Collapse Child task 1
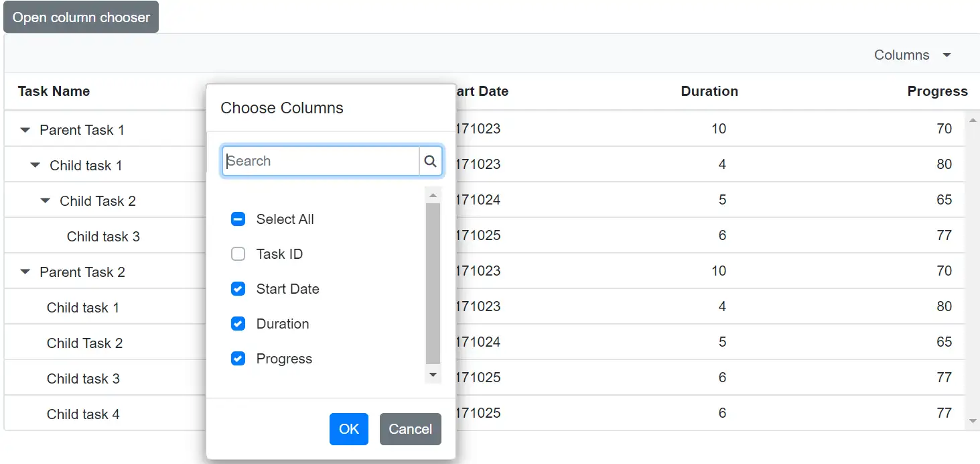Image resolution: width=980 pixels, height=464 pixels. (x=35, y=165)
